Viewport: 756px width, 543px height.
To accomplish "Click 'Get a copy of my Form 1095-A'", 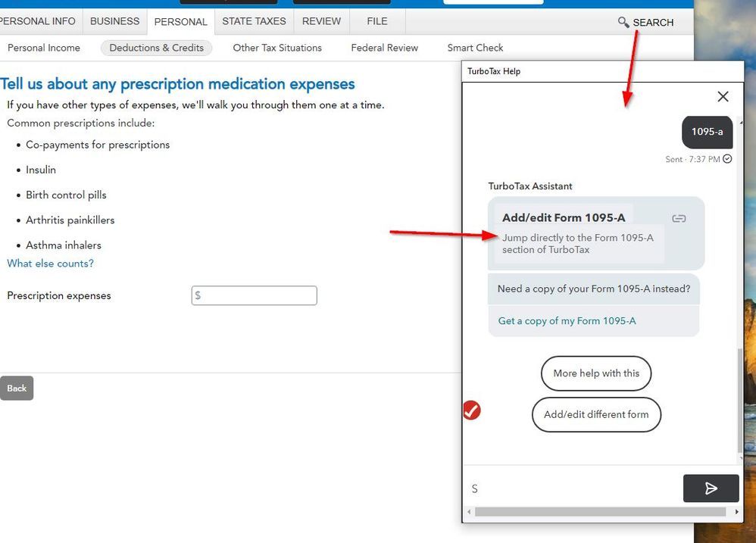I will tap(567, 321).
